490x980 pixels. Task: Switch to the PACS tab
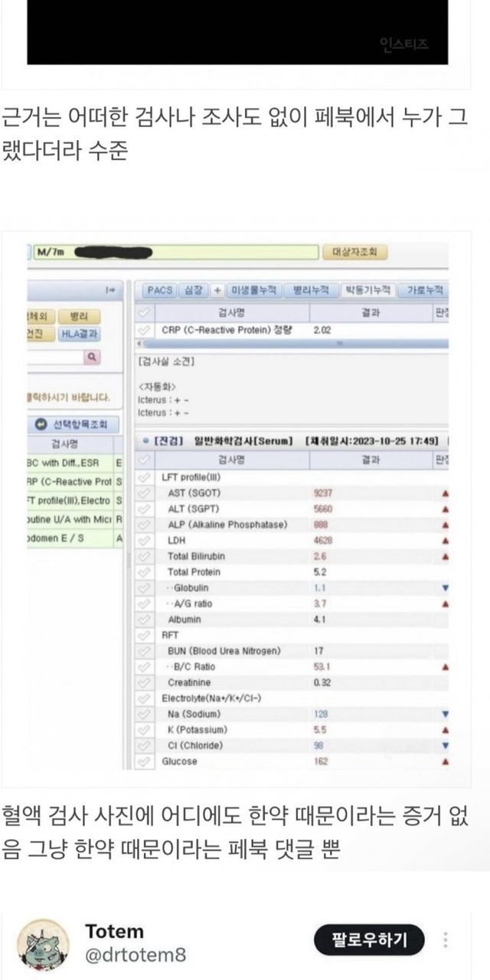pyautogui.click(x=159, y=290)
